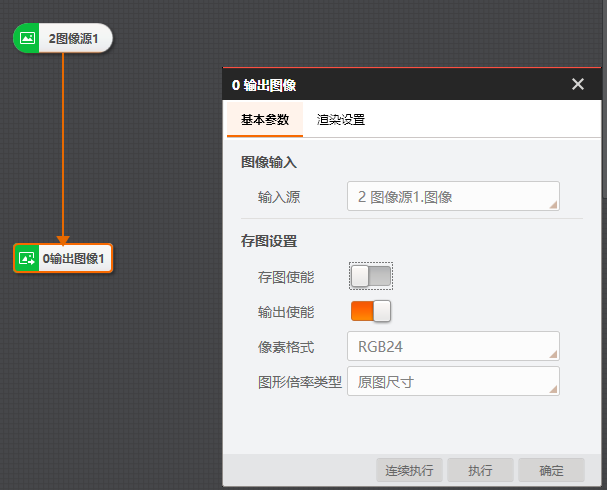Open the 输入源 dropdown
Image resolution: width=607 pixels, height=490 pixels.
pos(452,197)
